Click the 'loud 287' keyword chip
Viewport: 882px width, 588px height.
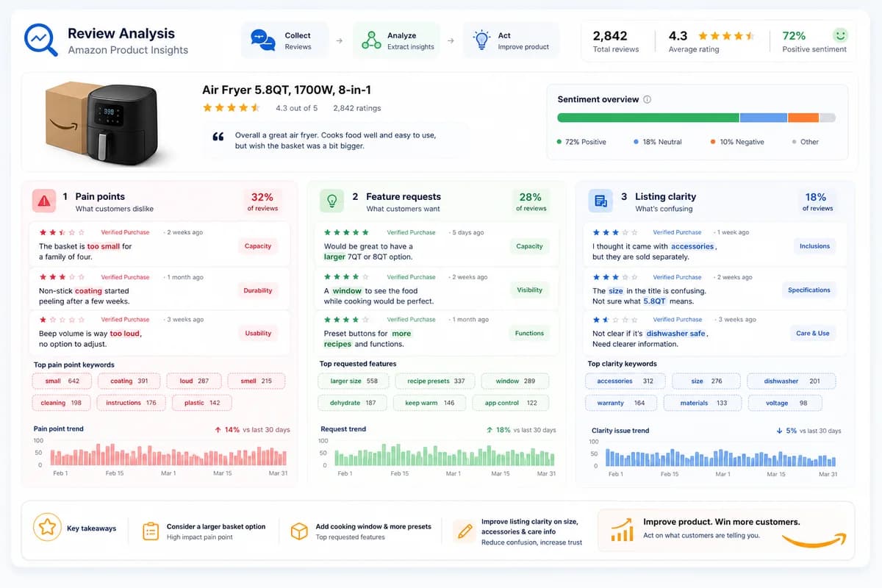pos(194,381)
